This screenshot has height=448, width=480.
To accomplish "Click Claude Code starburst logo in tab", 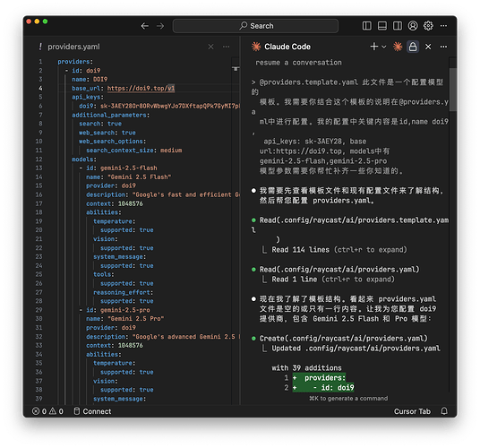I will (x=256, y=47).
